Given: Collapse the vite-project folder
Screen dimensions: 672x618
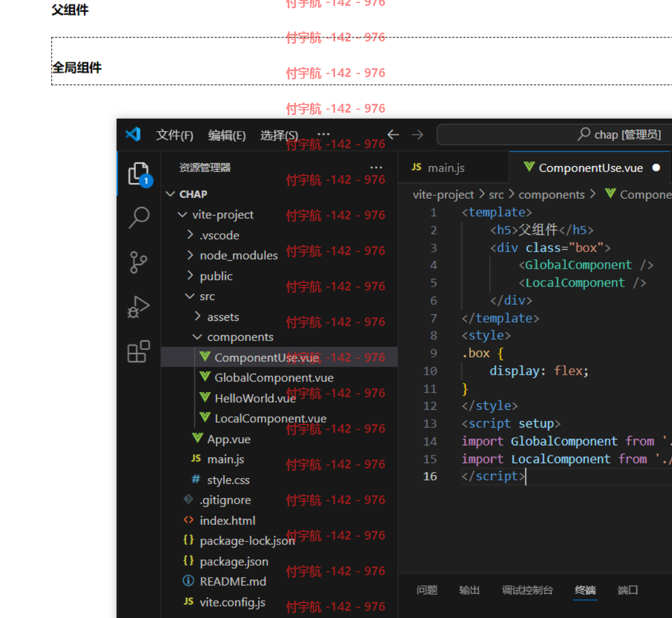Looking at the screenshot, I should tap(183, 214).
